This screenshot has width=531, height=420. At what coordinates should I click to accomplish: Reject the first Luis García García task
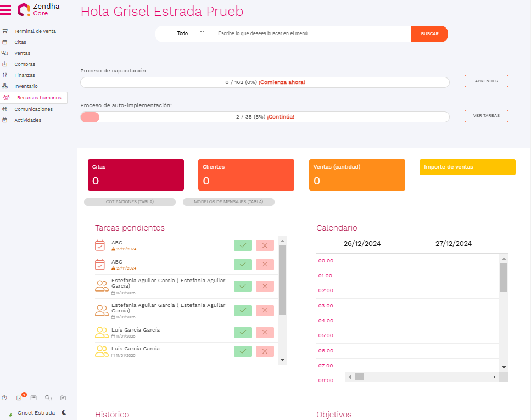[x=265, y=332]
